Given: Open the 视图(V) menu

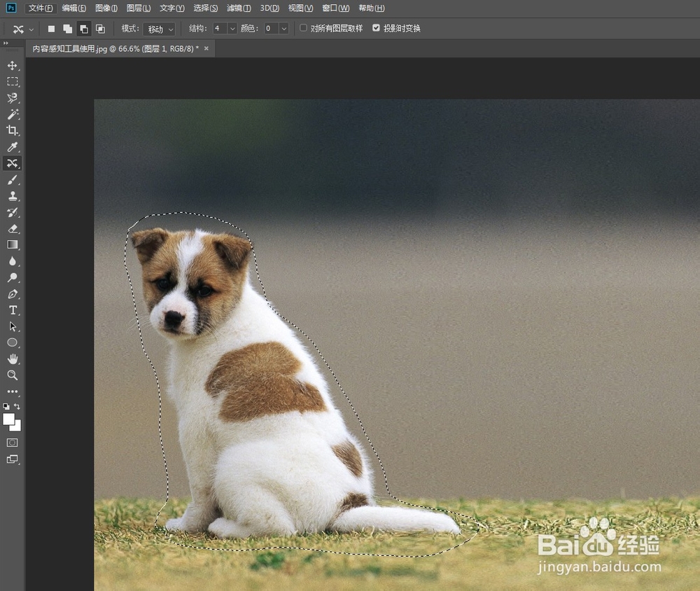Looking at the screenshot, I should pyautogui.click(x=300, y=8).
